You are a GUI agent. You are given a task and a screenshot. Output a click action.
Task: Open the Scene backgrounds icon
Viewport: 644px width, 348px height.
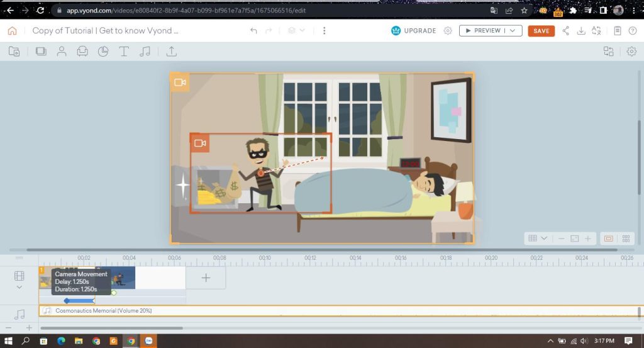coord(41,52)
